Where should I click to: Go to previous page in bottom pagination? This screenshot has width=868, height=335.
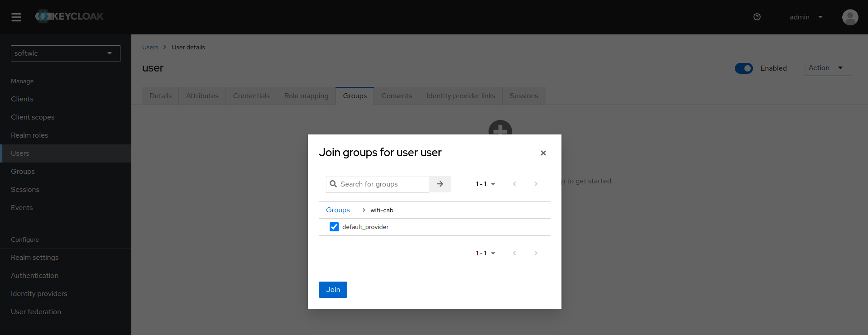(x=514, y=253)
